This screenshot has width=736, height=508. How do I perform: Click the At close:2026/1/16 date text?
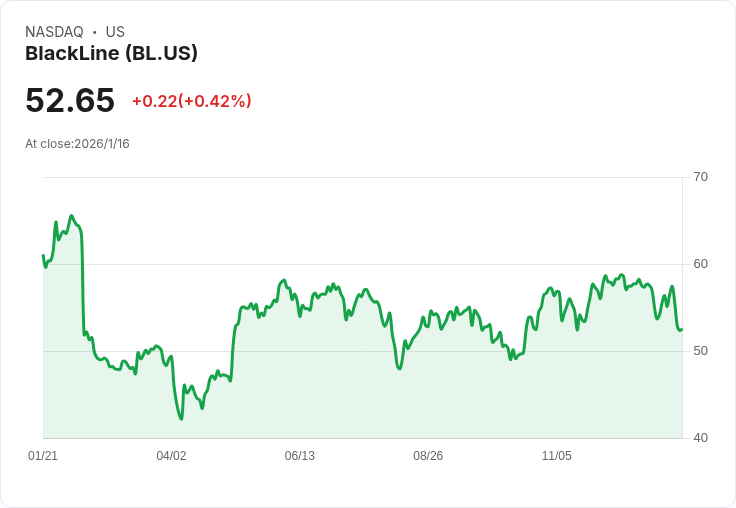[x=77, y=144]
